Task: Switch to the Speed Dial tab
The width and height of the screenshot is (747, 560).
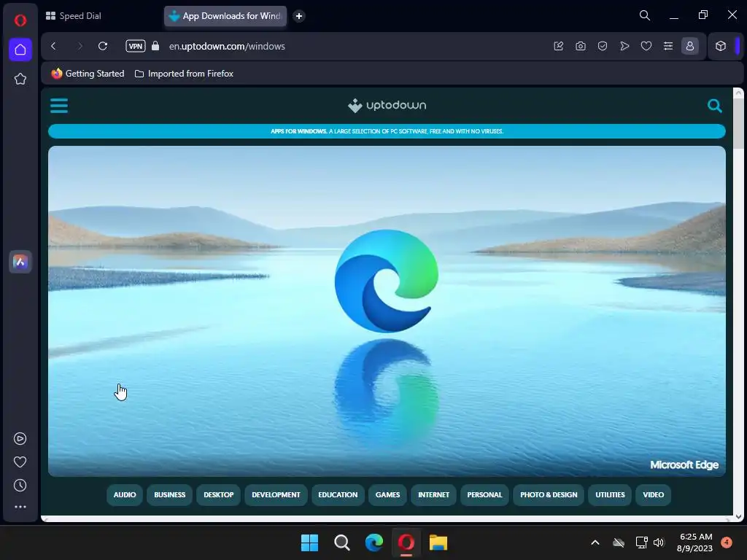Action: pyautogui.click(x=74, y=16)
